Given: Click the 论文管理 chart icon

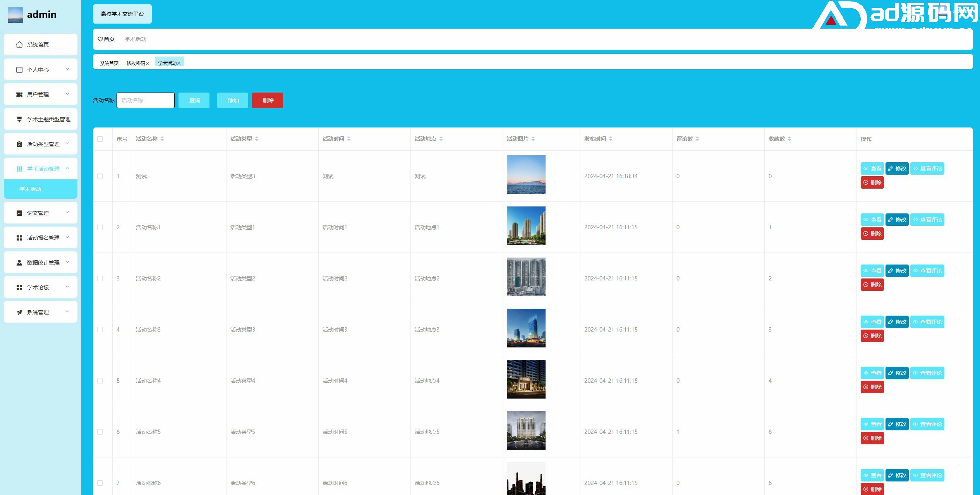Looking at the screenshot, I should [x=19, y=213].
